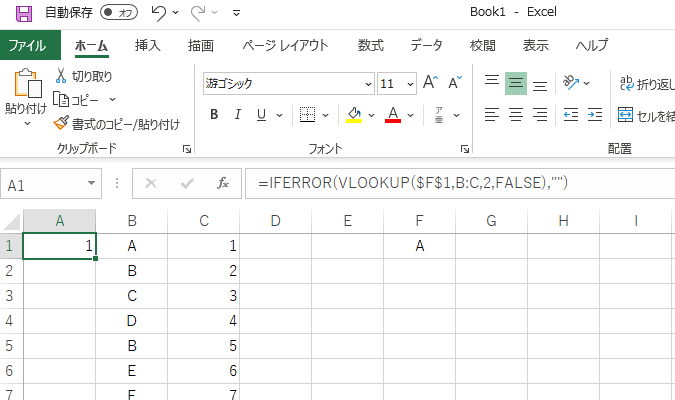
Task: Open the フォント dialog launcher
Action: pyautogui.click(x=464, y=149)
